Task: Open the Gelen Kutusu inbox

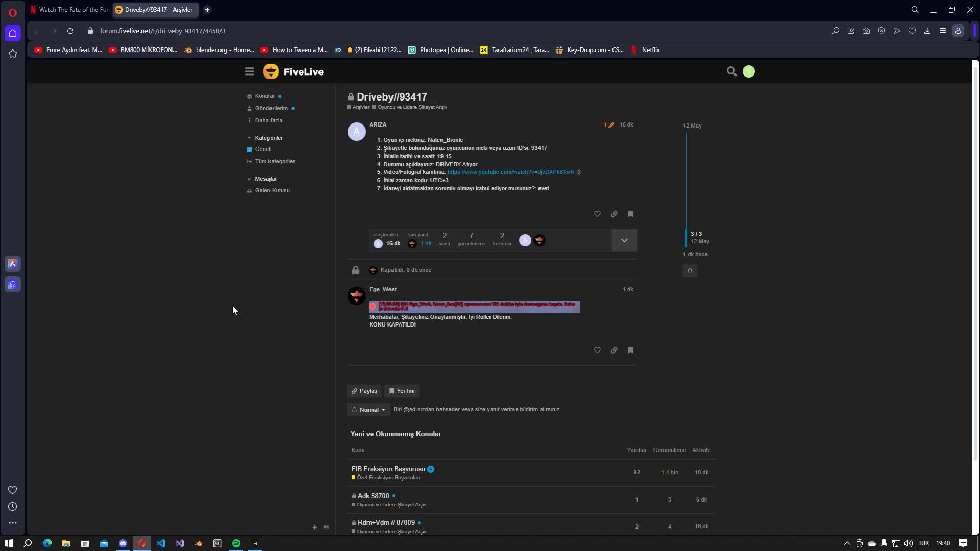Action: pyautogui.click(x=272, y=190)
